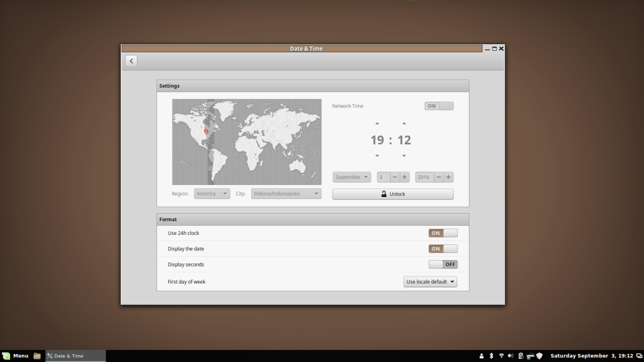Image resolution: width=644 pixels, height=362 pixels.
Task: Click the battery power icon in tray
Action: (x=521, y=356)
